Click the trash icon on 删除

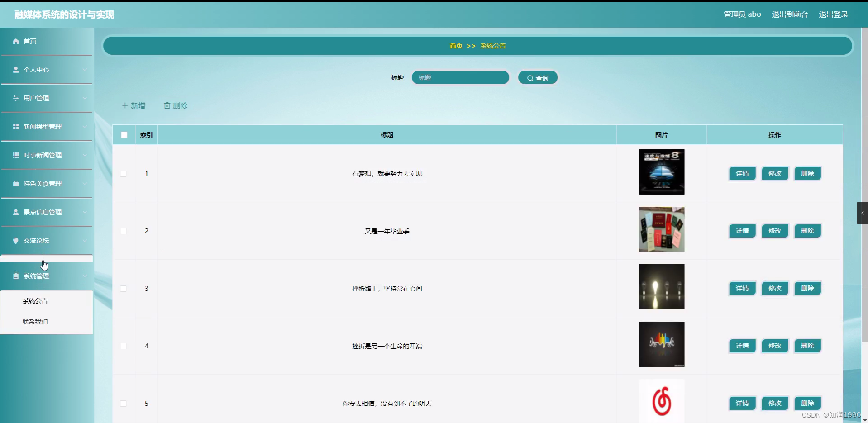tap(167, 105)
